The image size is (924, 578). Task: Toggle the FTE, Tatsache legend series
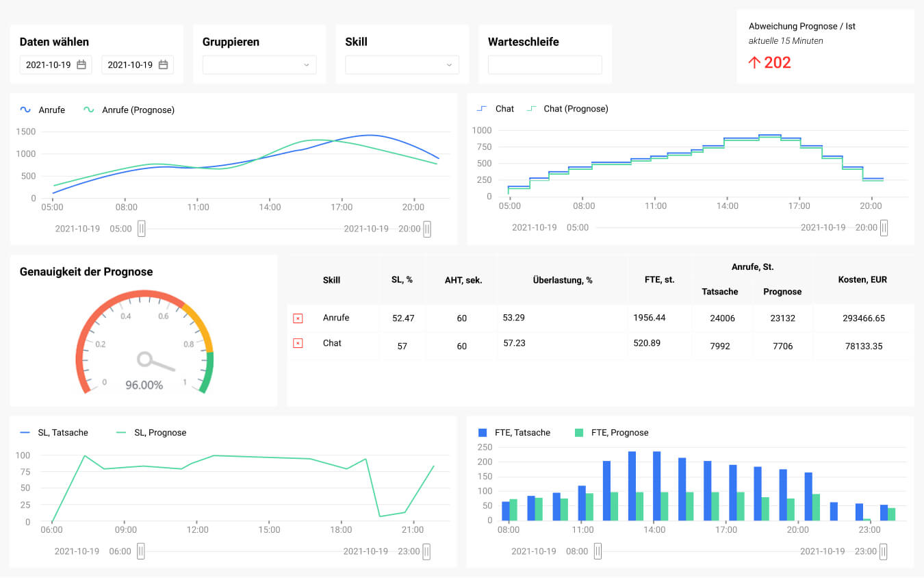[x=514, y=433]
